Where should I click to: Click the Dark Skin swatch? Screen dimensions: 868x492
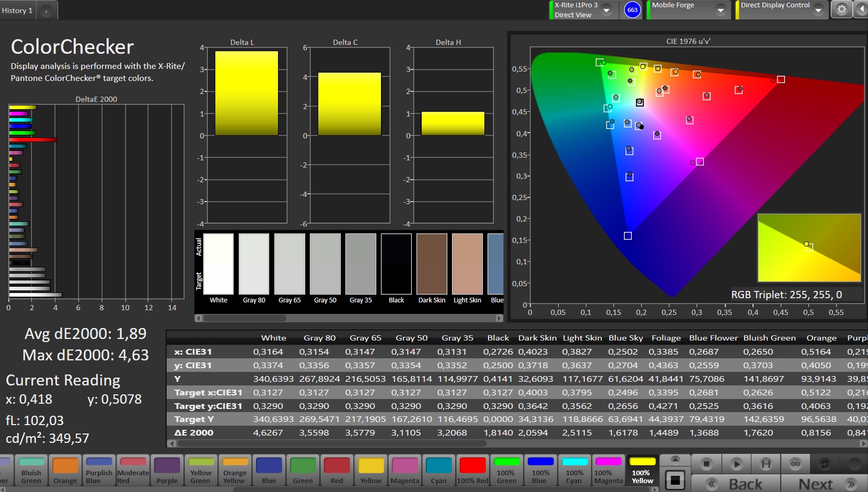(431, 264)
